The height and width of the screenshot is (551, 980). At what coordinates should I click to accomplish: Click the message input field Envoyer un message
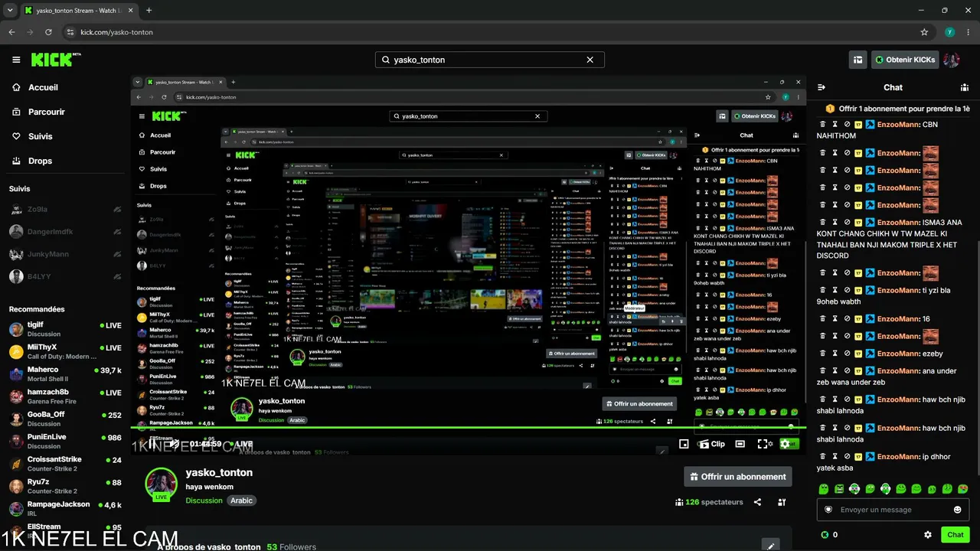(x=893, y=510)
